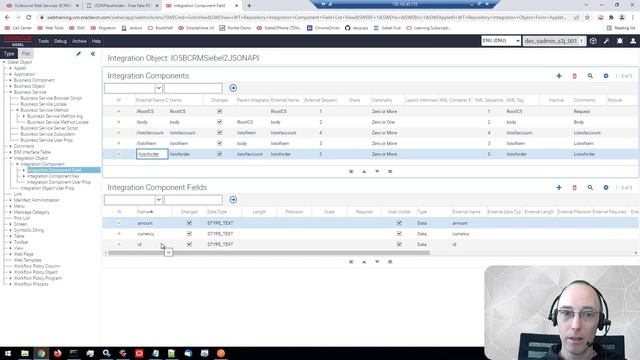Expand Business Component tree node
Viewport: 640px width, 360px height.
(11, 80)
